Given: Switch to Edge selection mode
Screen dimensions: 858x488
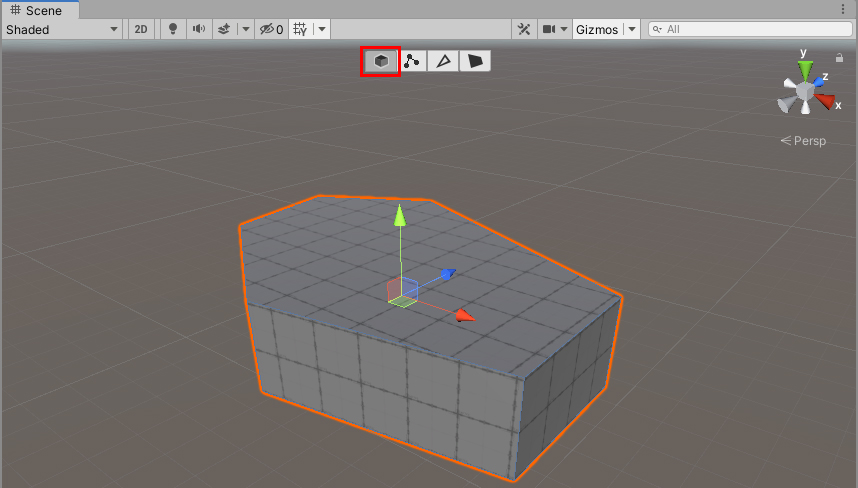Looking at the screenshot, I should pyautogui.click(x=443, y=62).
